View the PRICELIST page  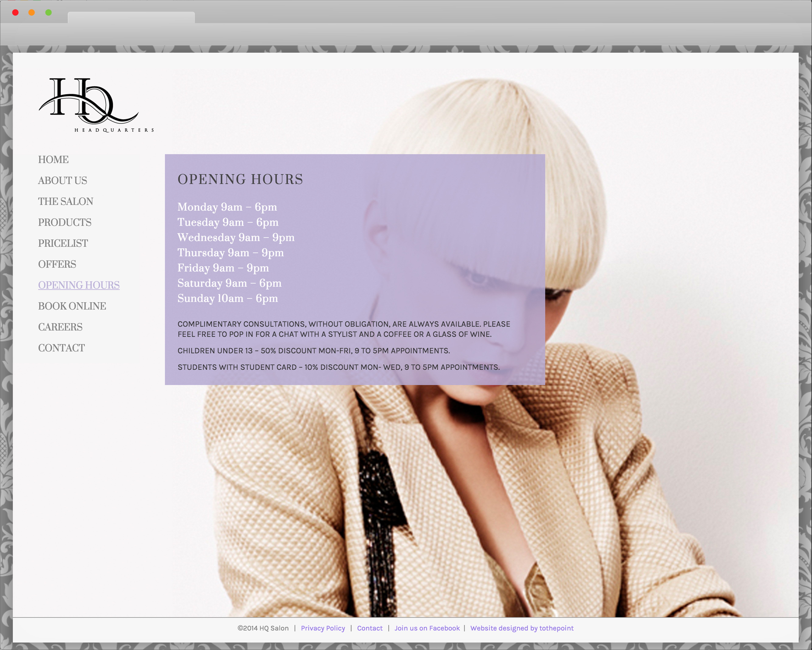(x=63, y=243)
